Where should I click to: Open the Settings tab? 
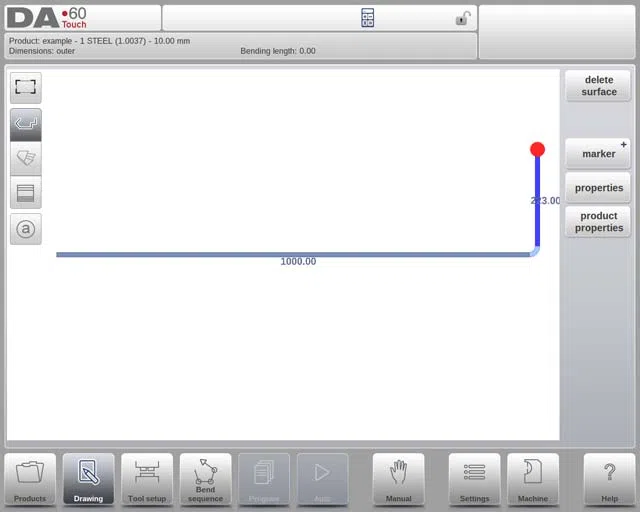[x=474, y=479]
